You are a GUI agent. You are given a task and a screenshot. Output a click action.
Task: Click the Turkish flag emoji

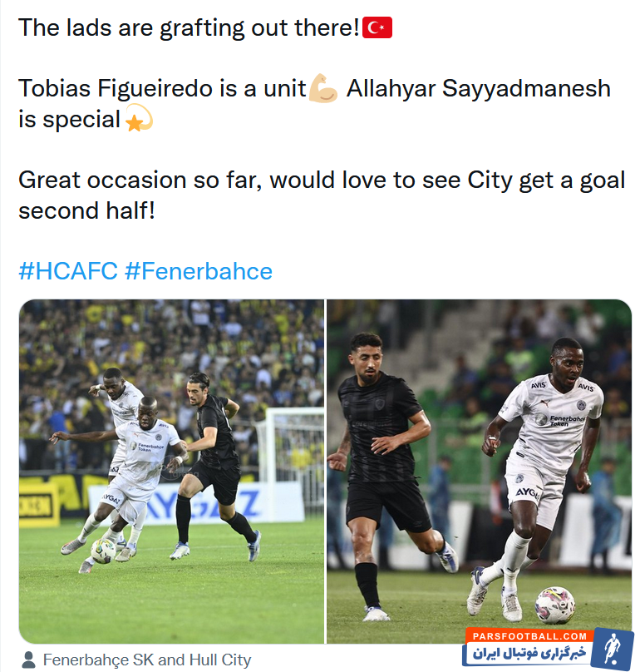[x=377, y=27]
